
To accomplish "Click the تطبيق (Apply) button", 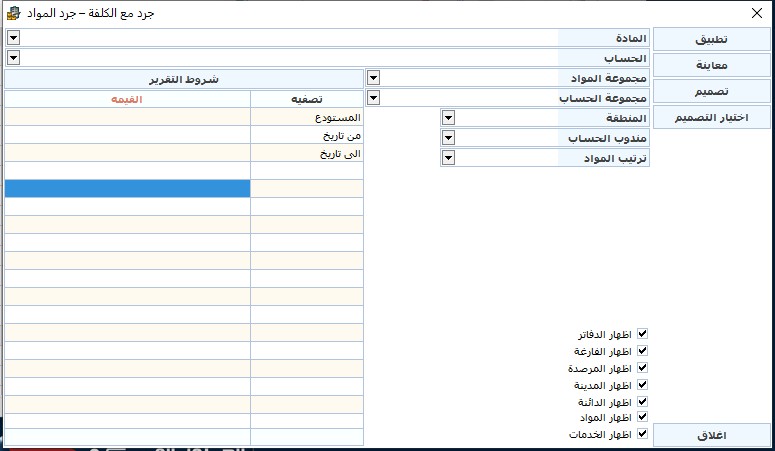I will tap(712, 39).
